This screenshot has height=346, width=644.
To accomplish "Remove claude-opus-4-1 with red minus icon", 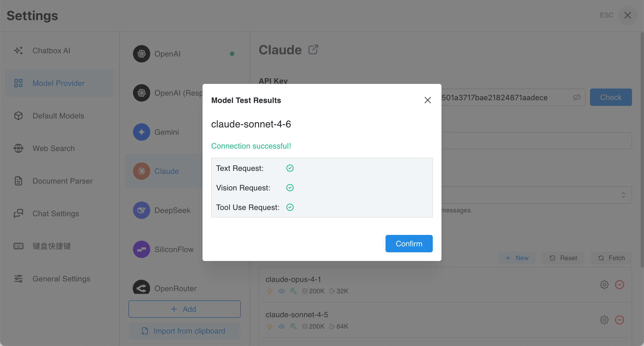I will [619, 285].
